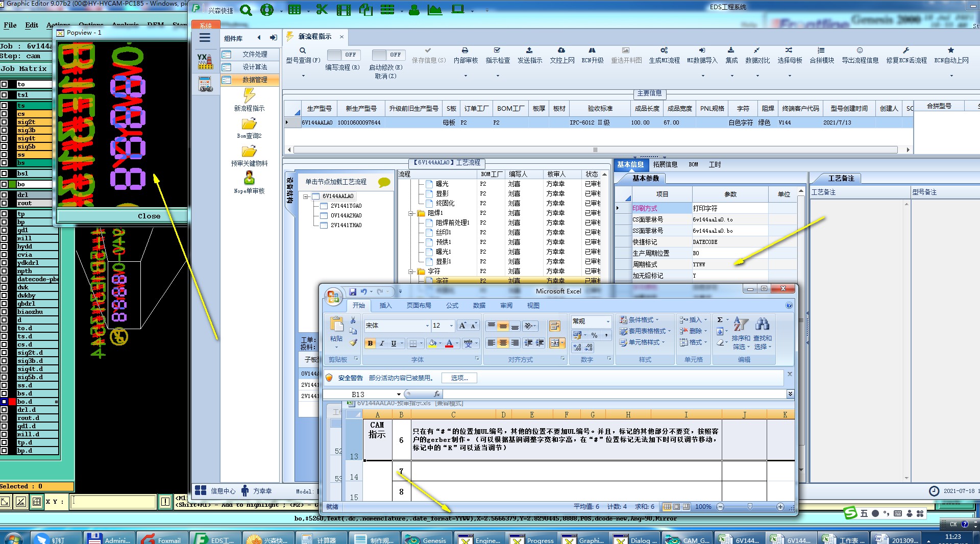Toggle checkbox for layer ts1 in Job Matrix

coord(4,95)
